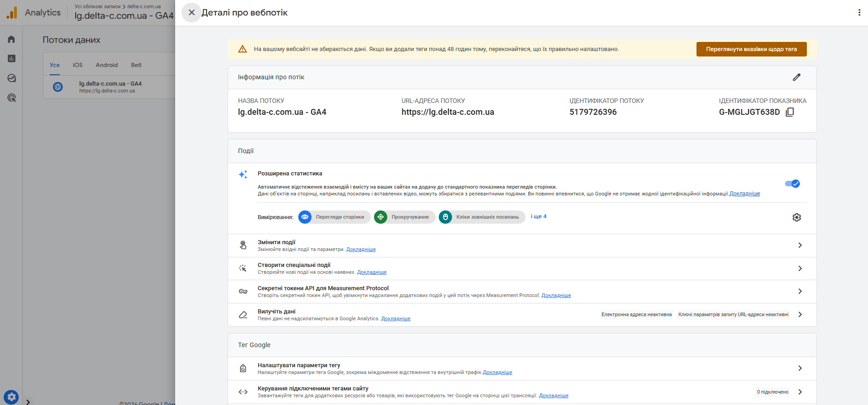Click the pencil icon to edit stream info
Viewport: 868px width, 405px height.
click(x=796, y=77)
